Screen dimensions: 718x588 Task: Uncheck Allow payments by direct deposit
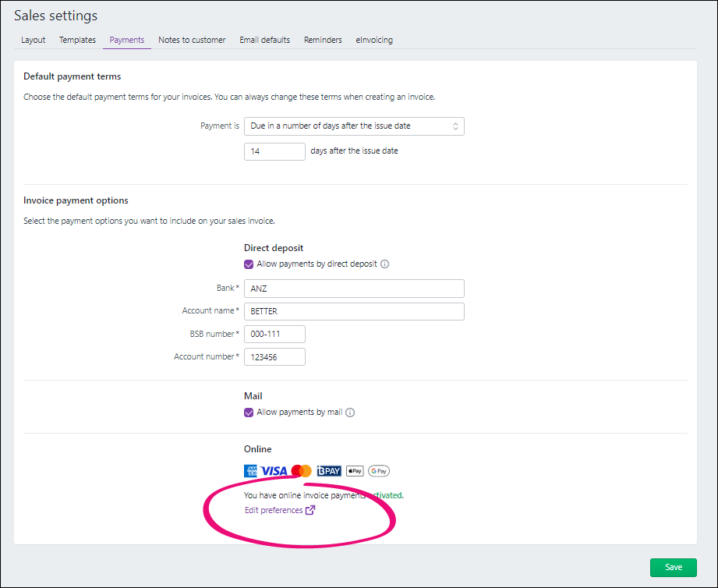249,264
